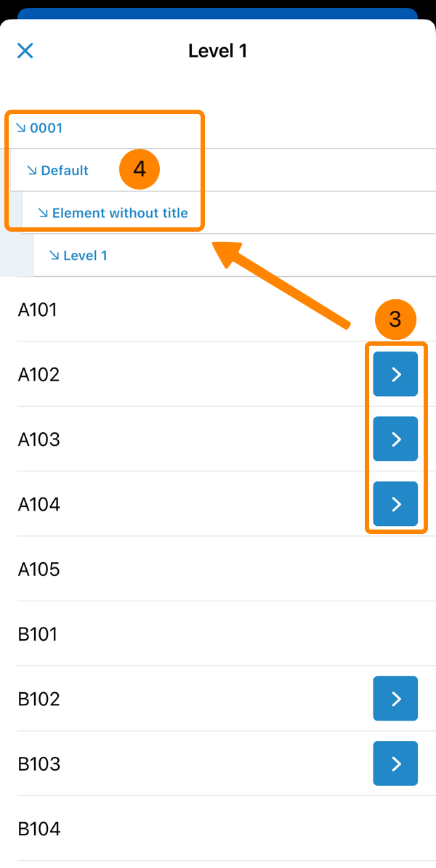Pick A103 from the list
The width and height of the screenshot is (436, 868).
pyautogui.click(x=39, y=439)
